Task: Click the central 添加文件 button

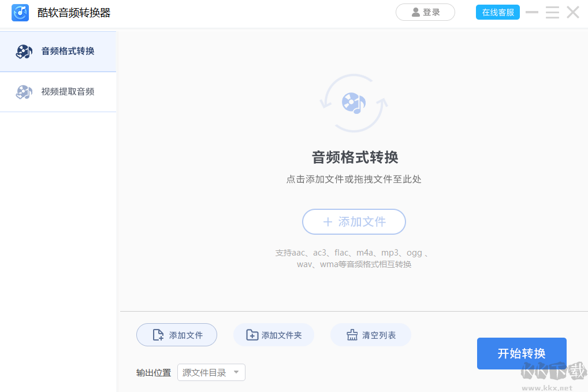Action: [353, 221]
